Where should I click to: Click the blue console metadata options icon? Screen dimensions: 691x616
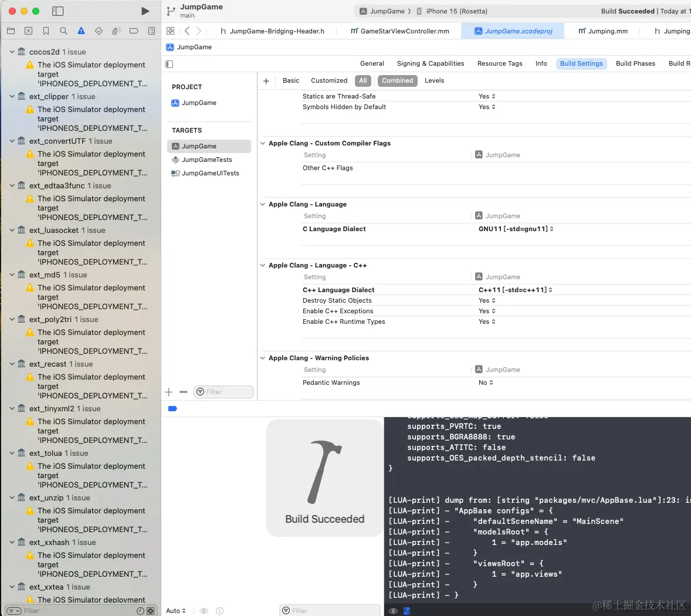(x=407, y=611)
